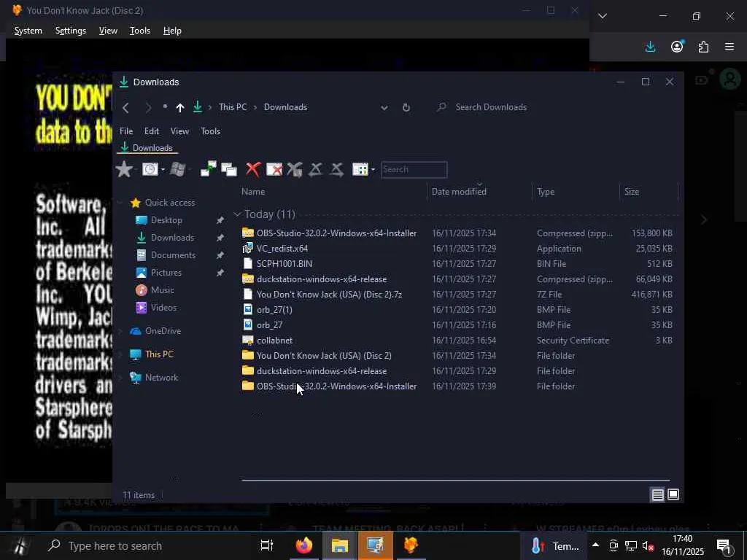The height and width of the screenshot is (560, 747).
Task: Open Explorer Tools menu
Action: tap(210, 131)
